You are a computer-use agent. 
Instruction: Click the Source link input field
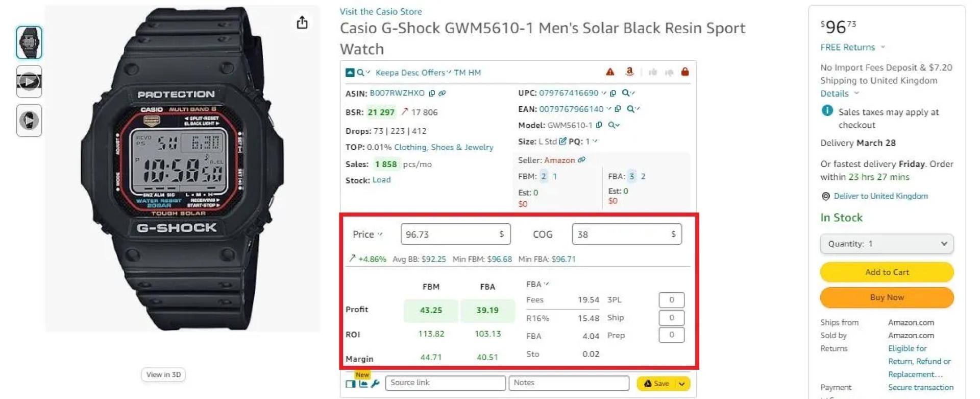point(445,383)
